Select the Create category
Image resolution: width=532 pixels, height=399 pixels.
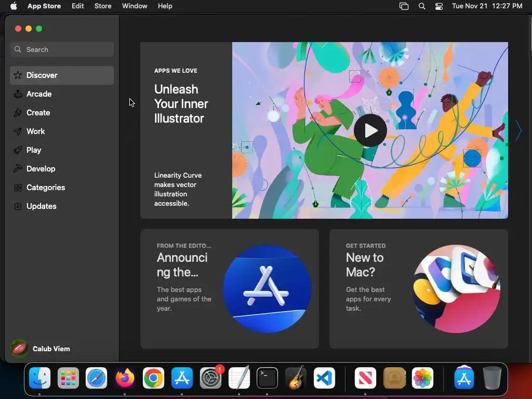pos(62,113)
